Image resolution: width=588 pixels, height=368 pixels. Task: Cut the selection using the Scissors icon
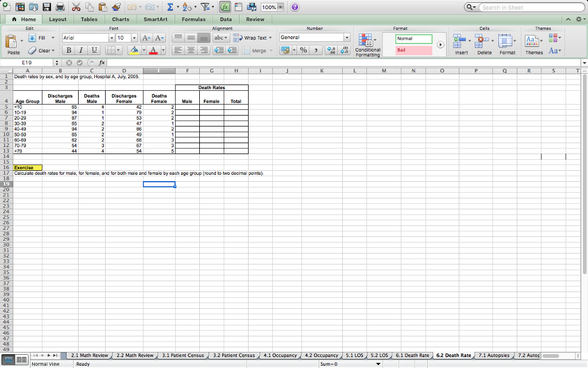click(75, 6)
